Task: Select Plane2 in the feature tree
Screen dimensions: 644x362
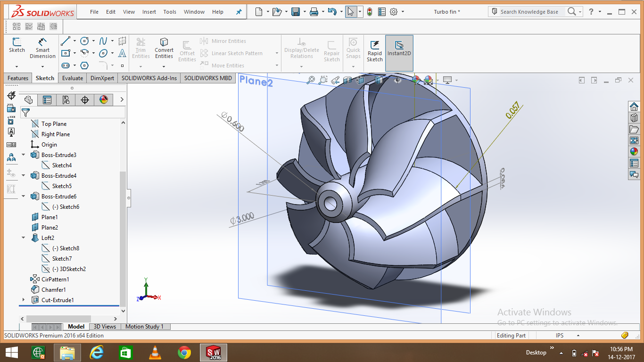Action: tap(50, 228)
